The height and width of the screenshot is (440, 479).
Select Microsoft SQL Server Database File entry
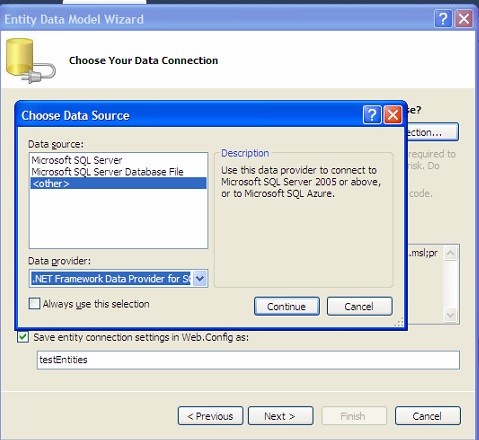click(x=118, y=172)
